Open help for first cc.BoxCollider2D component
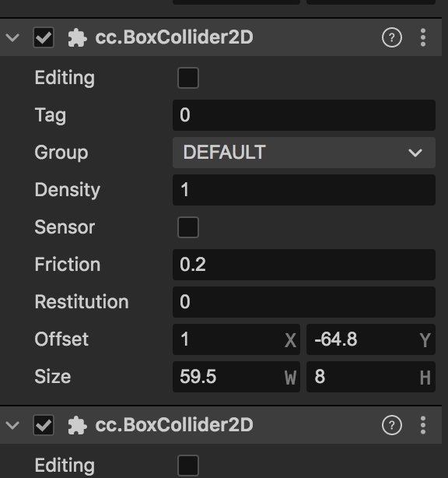Screen dimensions: 448x478 click(x=392, y=37)
